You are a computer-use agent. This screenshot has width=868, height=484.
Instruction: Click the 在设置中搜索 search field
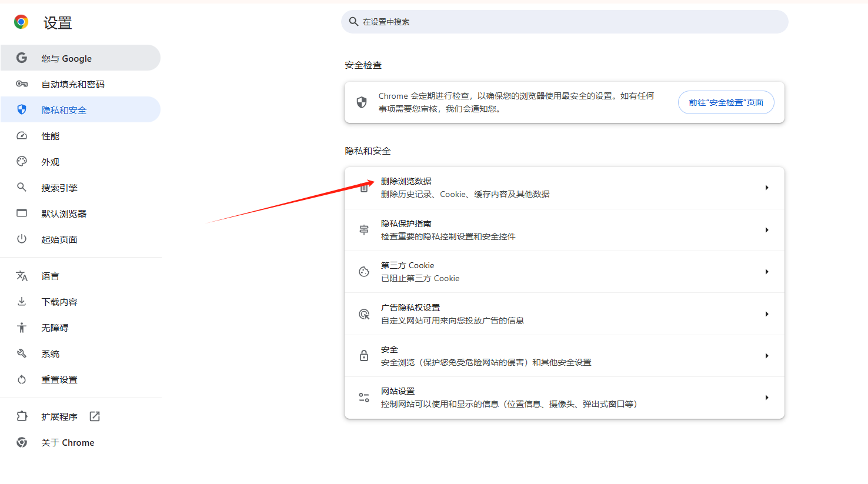coord(565,22)
